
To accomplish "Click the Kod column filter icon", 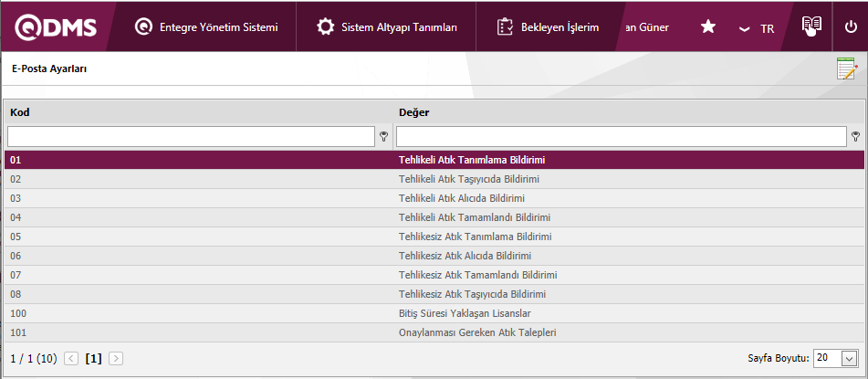I will point(384,137).
